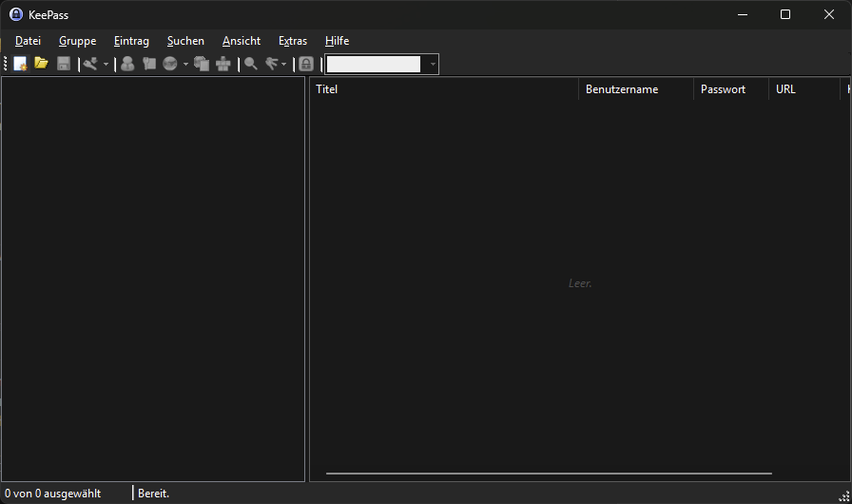Viewport: 852px width, 504px height.
Task: Open the dropdown arrow beside Show entries icon
Action: point(283,64)
